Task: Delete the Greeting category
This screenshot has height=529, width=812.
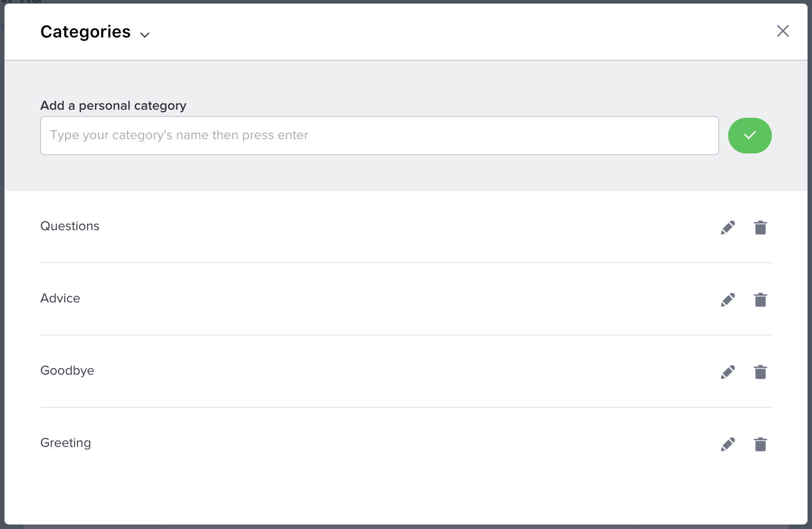Action: [x=760, y=444]
